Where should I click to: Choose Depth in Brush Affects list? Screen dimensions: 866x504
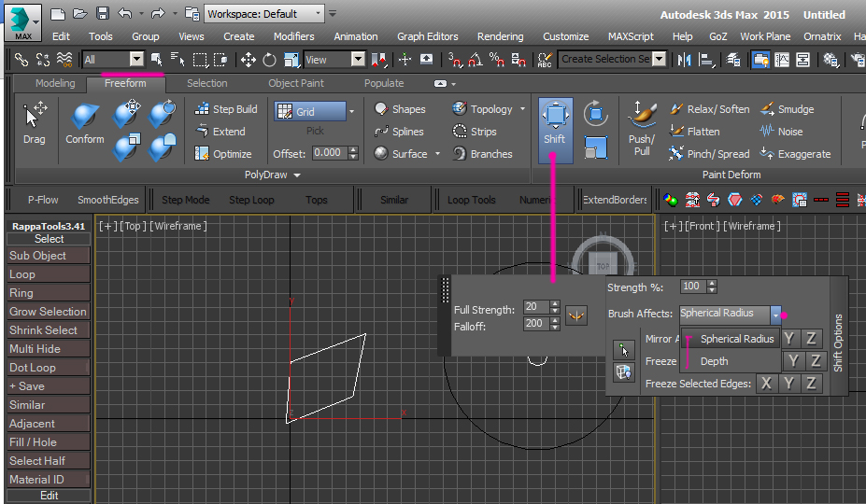pos(714,361)
